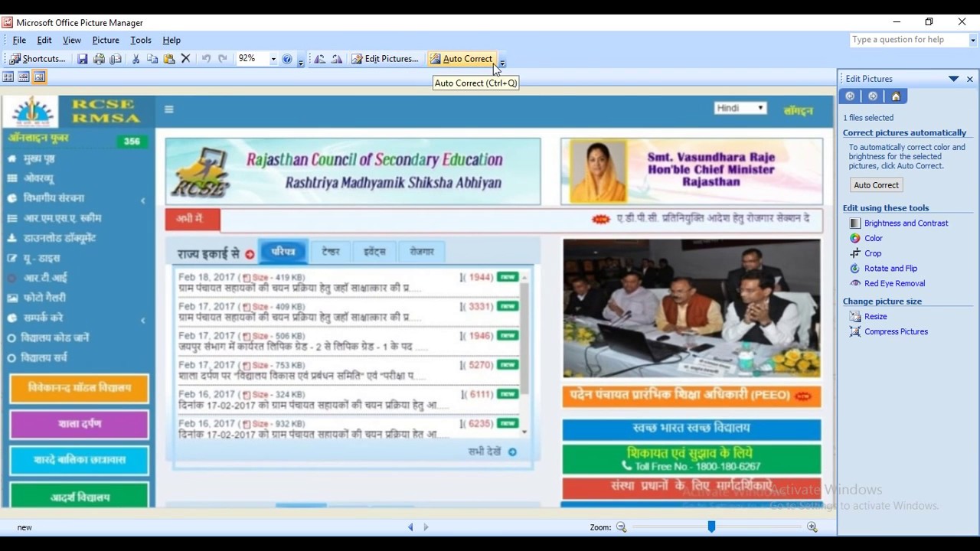
Task: Click the Print icon in toolbar
Action: tap(99, 59)
